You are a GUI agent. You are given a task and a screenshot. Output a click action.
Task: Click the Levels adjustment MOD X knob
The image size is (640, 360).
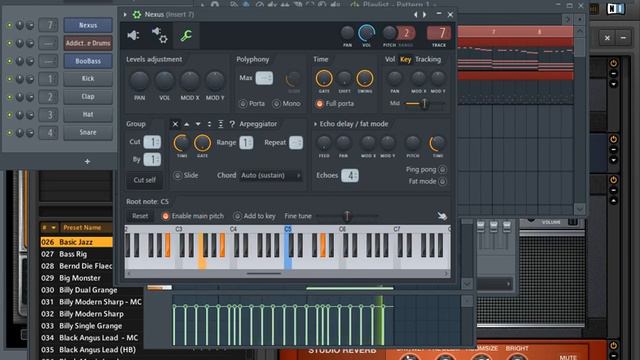[x=190, y=81]
